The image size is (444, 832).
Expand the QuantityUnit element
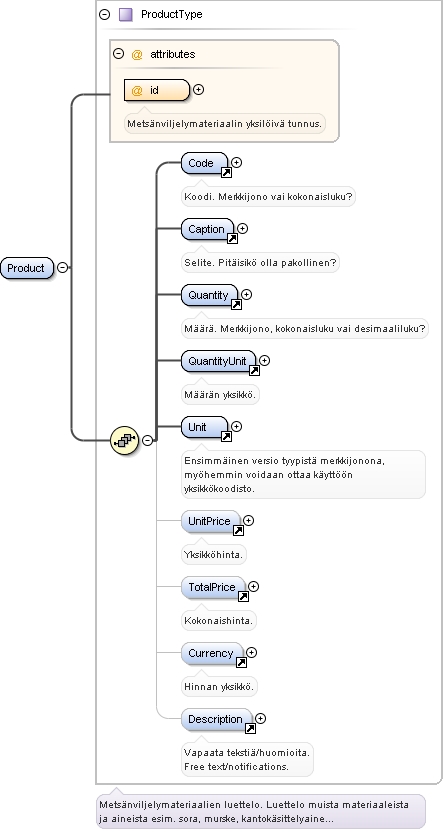pyautogui.click(x=264, y=360)
